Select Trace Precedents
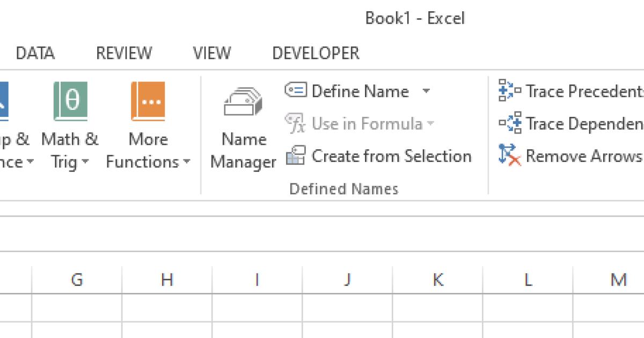The image size is (644, 338). [569, 91]
